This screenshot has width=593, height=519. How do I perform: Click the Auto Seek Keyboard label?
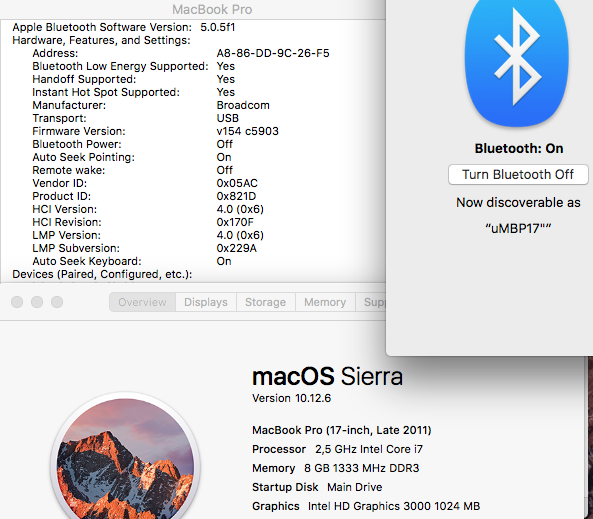[87, 261]
